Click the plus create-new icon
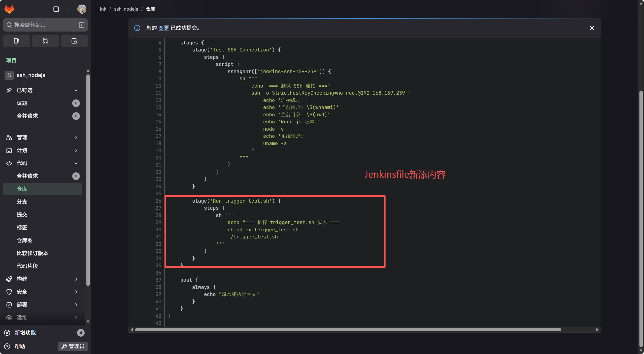The width and height of the screenshot is (644, 354). coord(69,9)
